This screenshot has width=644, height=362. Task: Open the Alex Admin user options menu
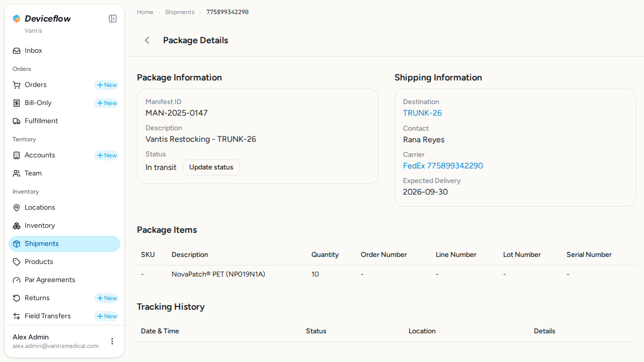click(112, 341)
